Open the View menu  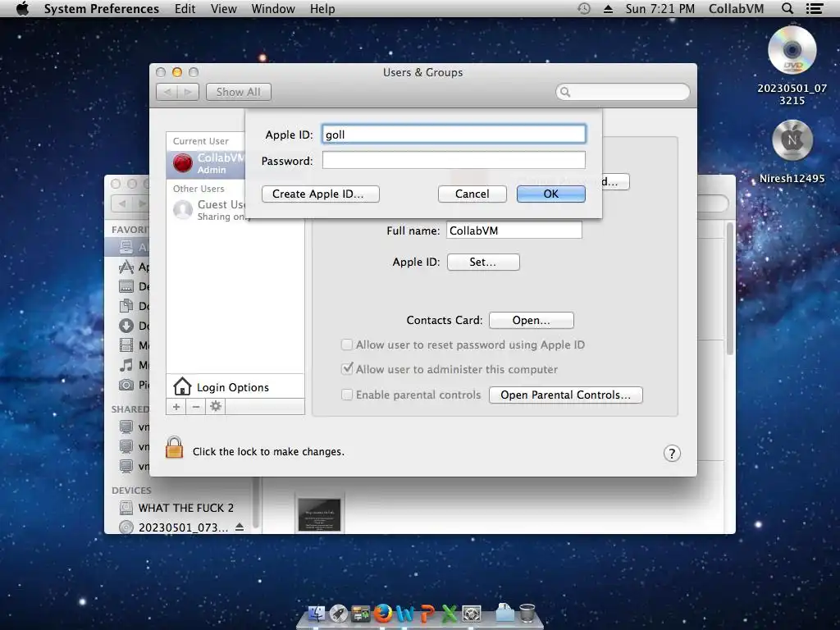[223, 8]
